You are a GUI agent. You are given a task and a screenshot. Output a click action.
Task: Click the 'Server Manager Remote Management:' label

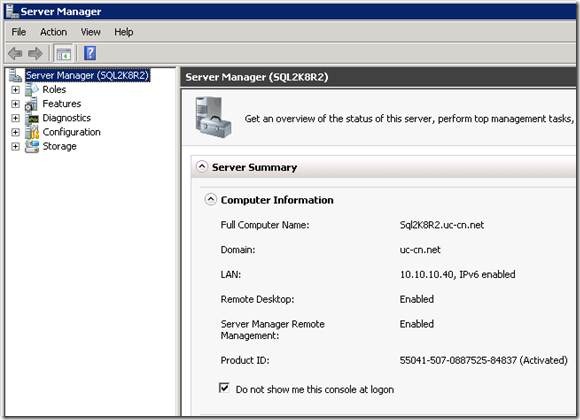273,330
